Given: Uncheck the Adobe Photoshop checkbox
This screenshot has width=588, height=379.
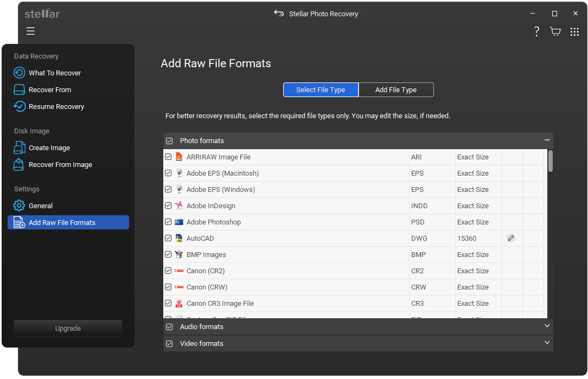Looking at the screenshot, I should 168,222.
